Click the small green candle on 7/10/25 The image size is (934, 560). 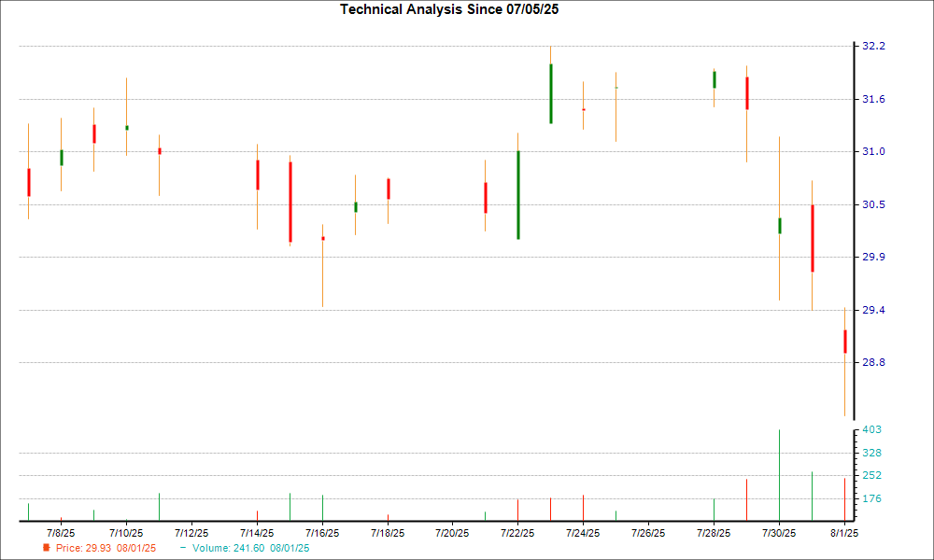[127, 128]
